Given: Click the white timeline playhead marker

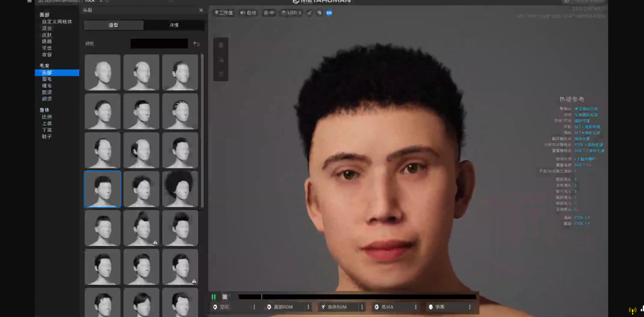Looking at the screenshot, I should tap(262, 297).
